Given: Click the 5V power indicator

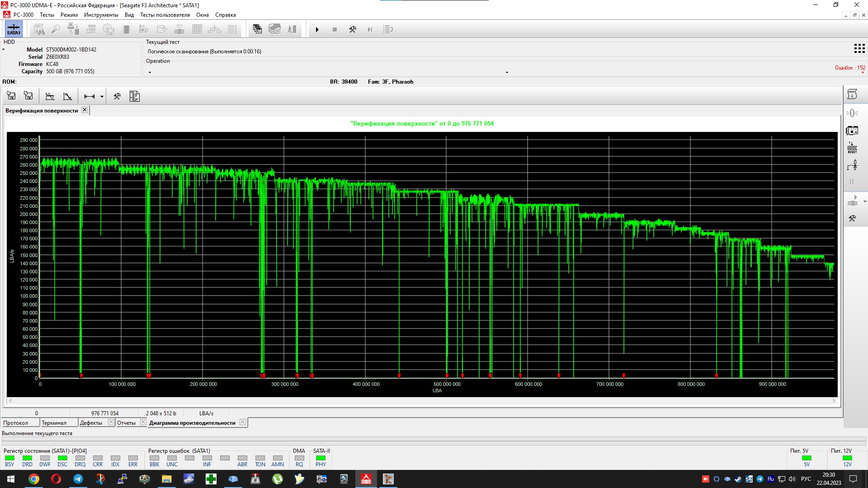Looking at the screenshot, I should tap(807, 458).
